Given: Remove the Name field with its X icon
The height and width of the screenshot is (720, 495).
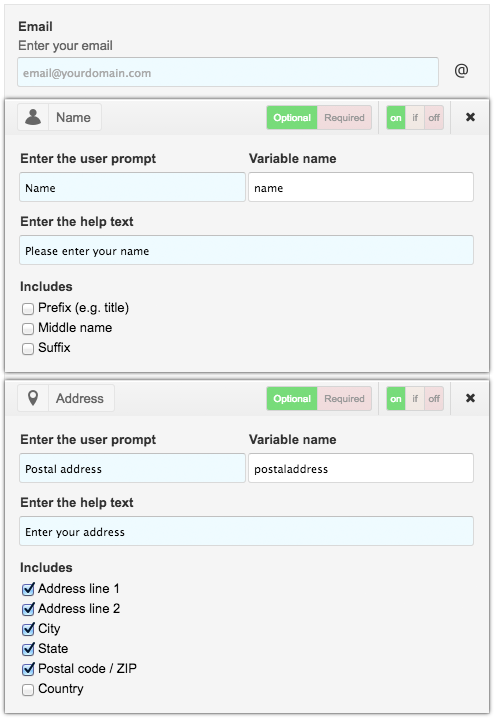Looking at the screenshot, I should [470, 117].
